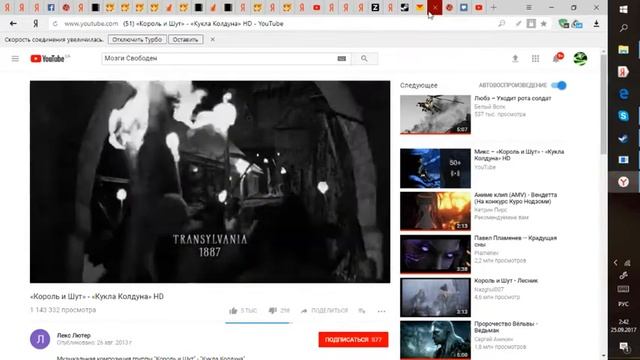
Task: Open 'Пророчество Вёльвы - Ведьмак' video title
Action: coord(506,327)
